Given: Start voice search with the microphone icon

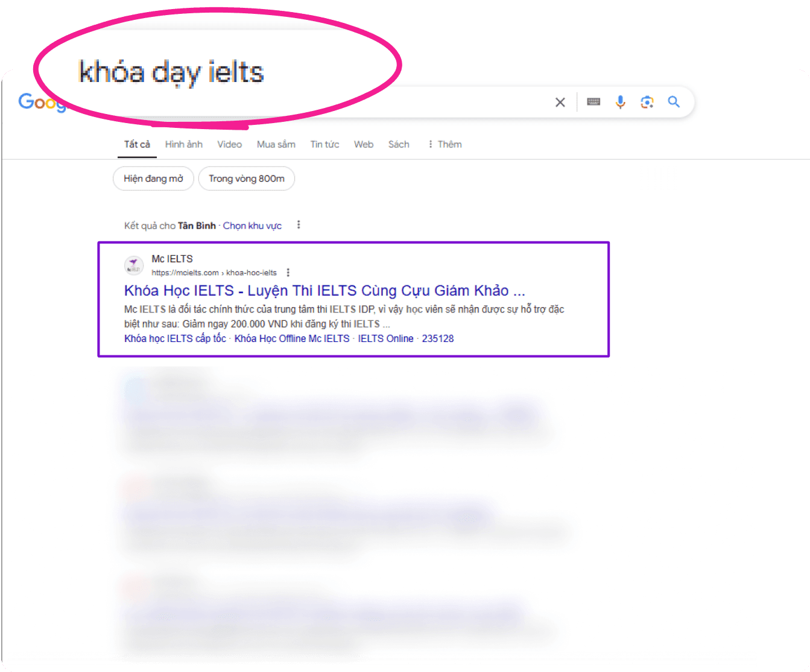Looking at the screenshot, I should pos(620,102).
